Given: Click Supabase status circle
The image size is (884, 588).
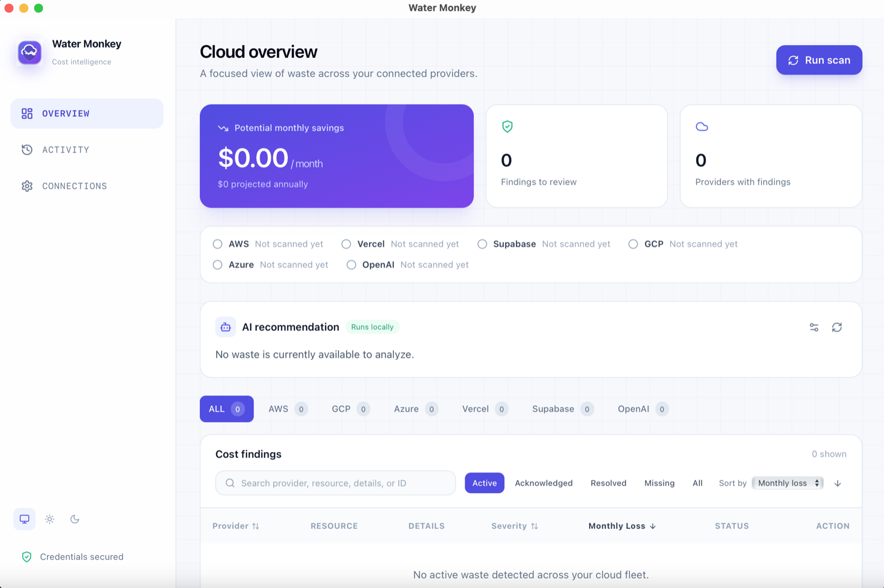Looking at the screenshot, I should [482, 244].
